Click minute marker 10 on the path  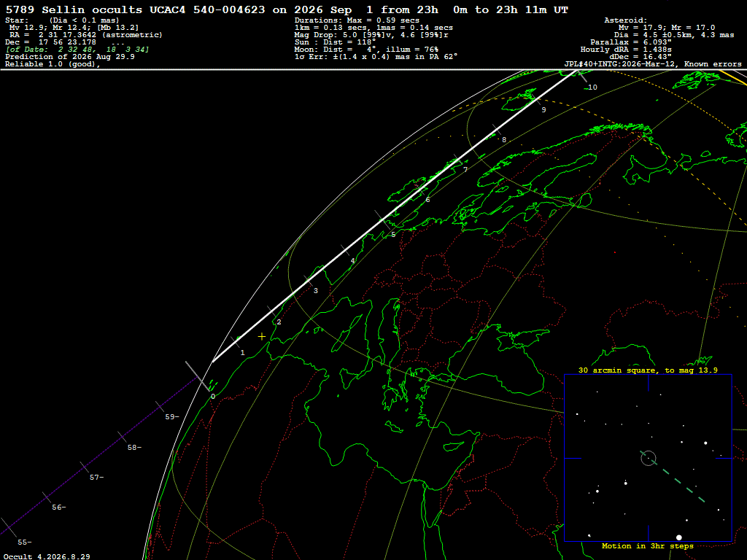click(592, 87)
